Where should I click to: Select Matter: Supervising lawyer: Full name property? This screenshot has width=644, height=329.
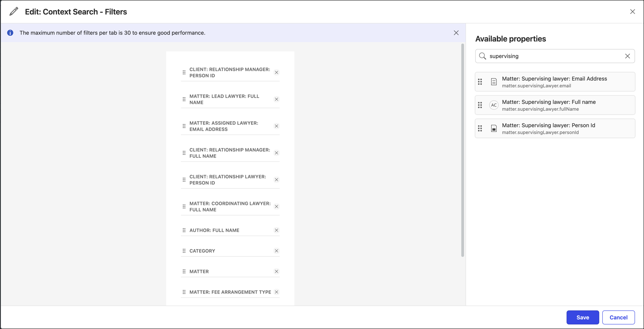555,105
